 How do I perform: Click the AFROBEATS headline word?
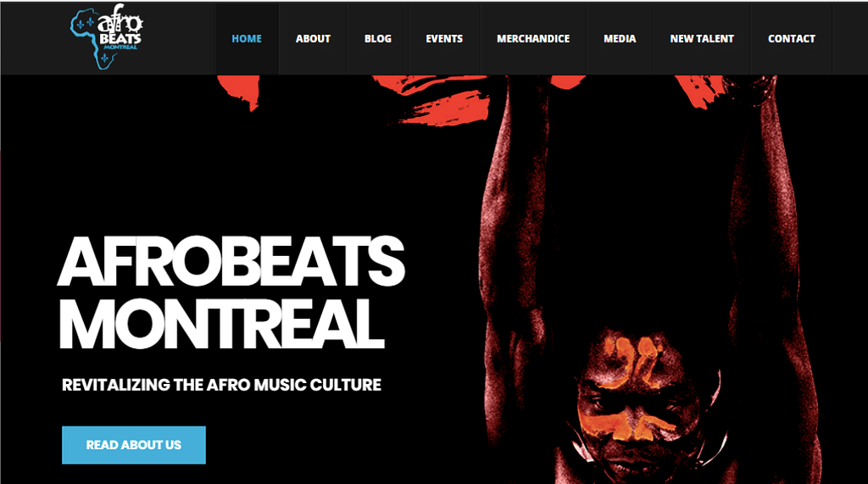231,261
